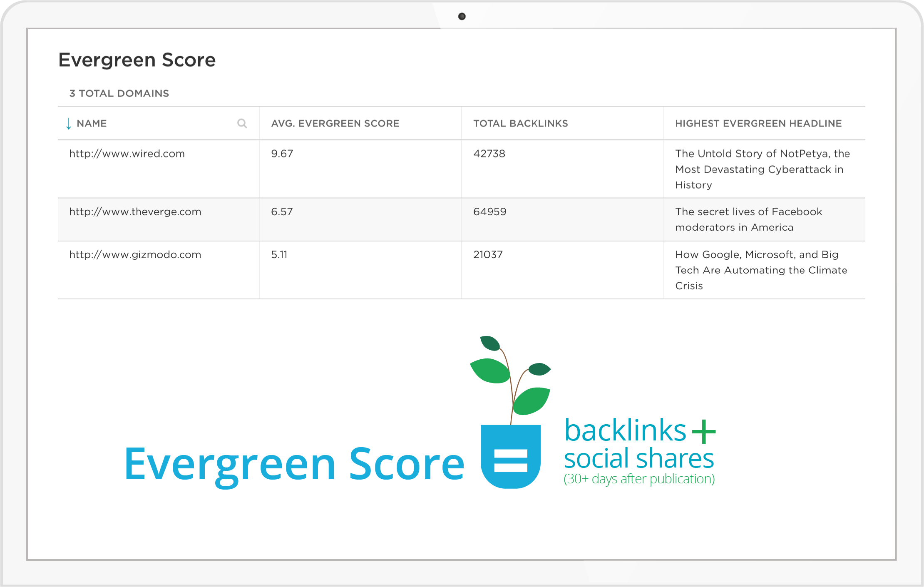Open the Facebook moderators headline

[749, 219]
